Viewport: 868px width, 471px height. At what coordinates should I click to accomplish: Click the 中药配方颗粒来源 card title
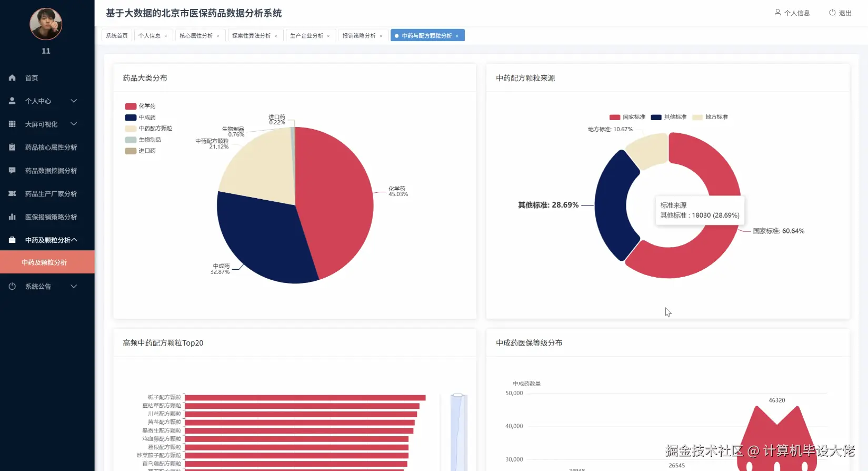coord(525,78)
